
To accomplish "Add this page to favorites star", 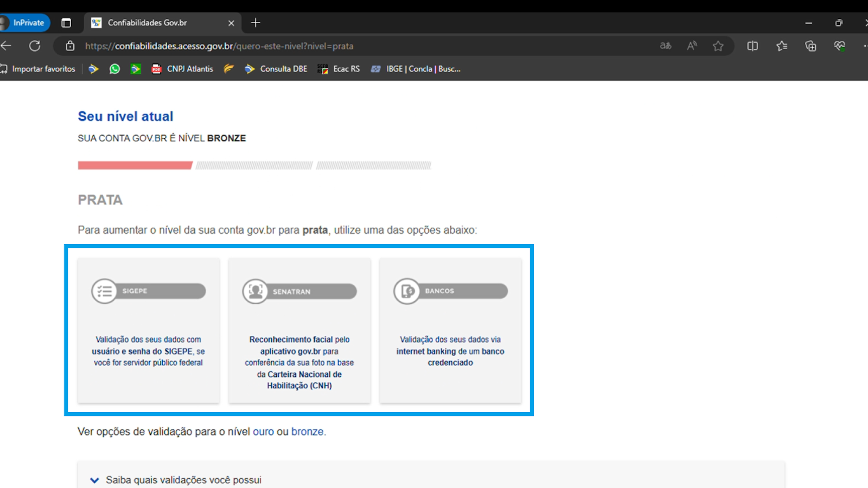I will tap(718, 46).
